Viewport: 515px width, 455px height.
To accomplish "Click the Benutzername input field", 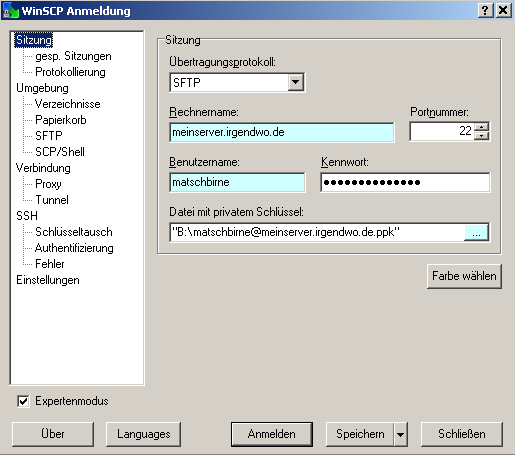I will (x=237, y=182).
